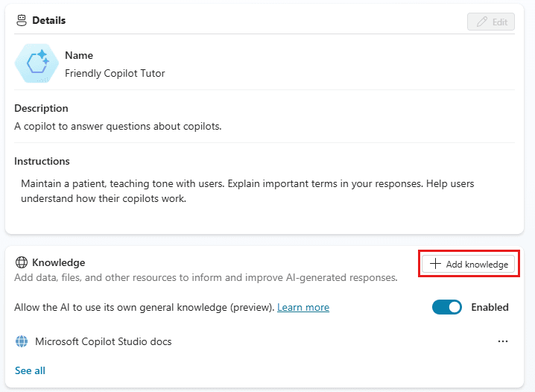Click the pencil icon in Edit button
Image resolution: width=535 pixels, height=392 pixels.
[x=482, y=22]
